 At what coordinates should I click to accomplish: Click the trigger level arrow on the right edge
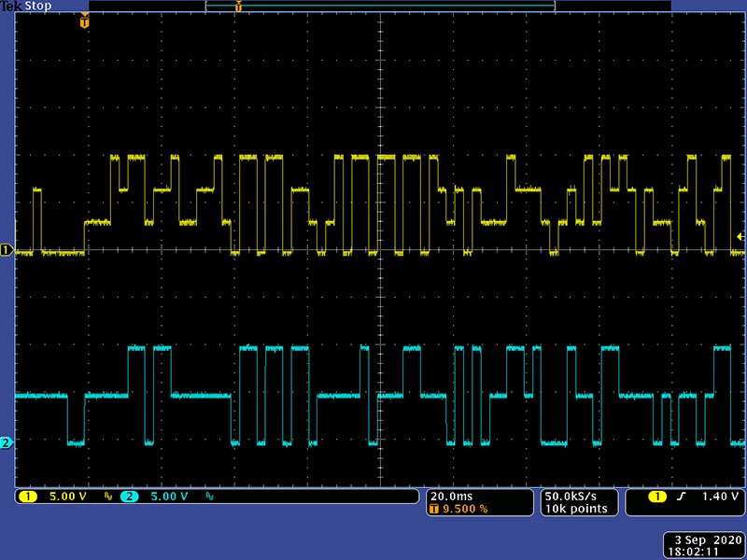(740, 237)
